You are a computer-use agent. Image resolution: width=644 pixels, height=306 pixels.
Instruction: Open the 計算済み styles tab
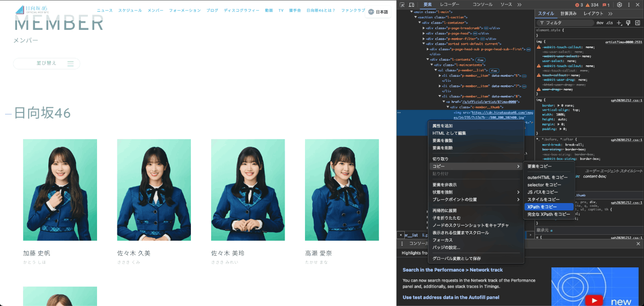coord(569,14)
